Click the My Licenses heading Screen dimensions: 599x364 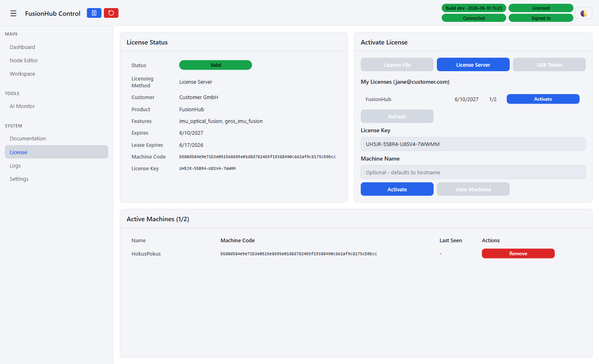point(405,82)
